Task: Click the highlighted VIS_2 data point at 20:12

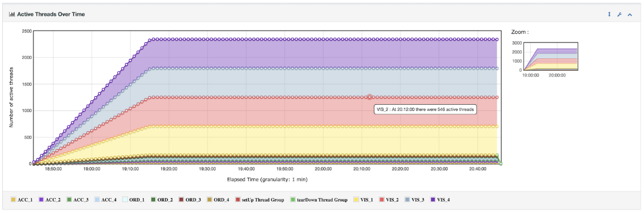Action: 370,97
